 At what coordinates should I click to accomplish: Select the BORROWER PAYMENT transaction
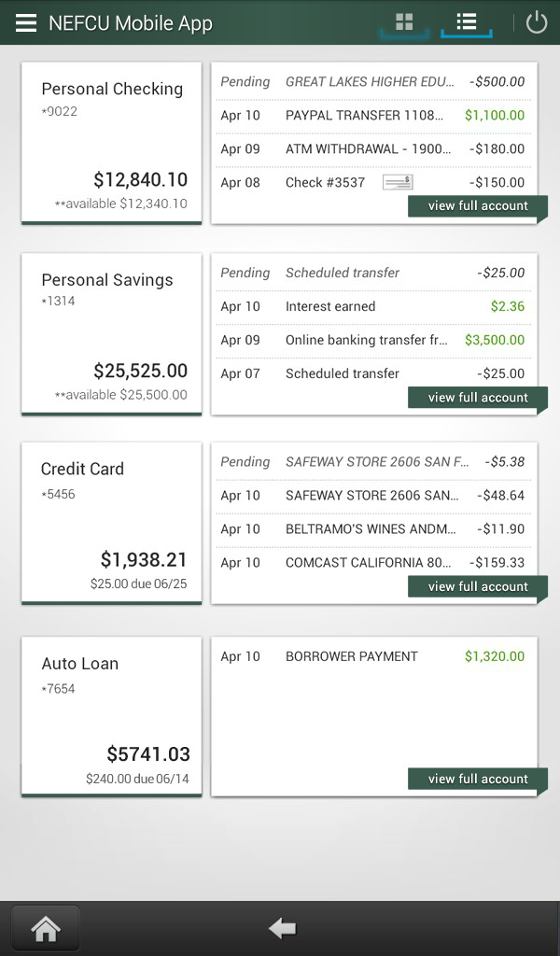point(373,656)
